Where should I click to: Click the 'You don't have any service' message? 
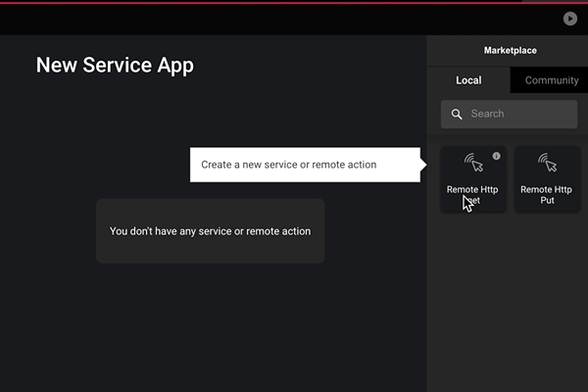pos(211,231)
